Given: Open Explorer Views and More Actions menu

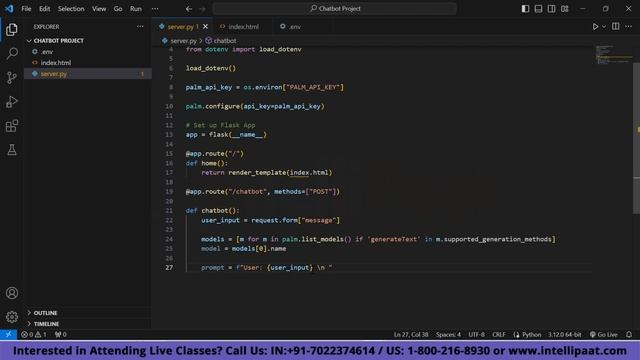Looking at the screenshot, I should tap(140, 27).
